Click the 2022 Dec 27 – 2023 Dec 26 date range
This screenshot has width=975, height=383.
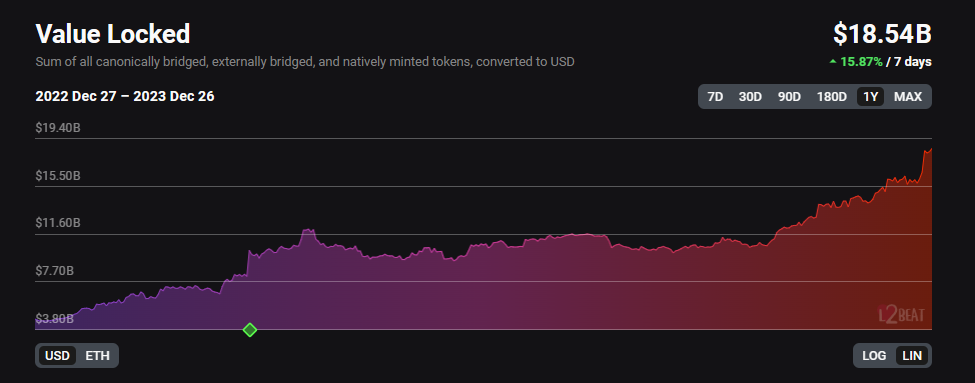125,96
